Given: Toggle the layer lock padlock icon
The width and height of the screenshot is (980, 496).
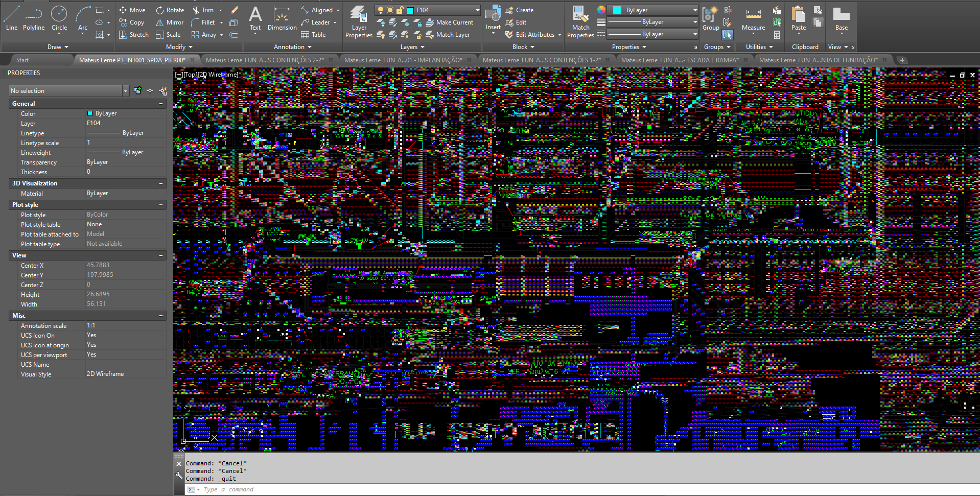Looking at the screenshot, I should pos(400,10).
